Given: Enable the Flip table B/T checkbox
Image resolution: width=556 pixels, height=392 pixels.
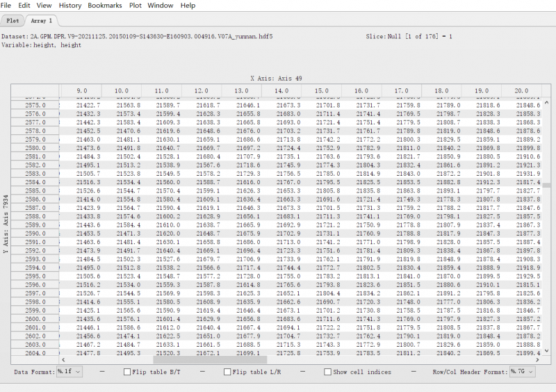Looking at the screenshot, I should (126, 372).
